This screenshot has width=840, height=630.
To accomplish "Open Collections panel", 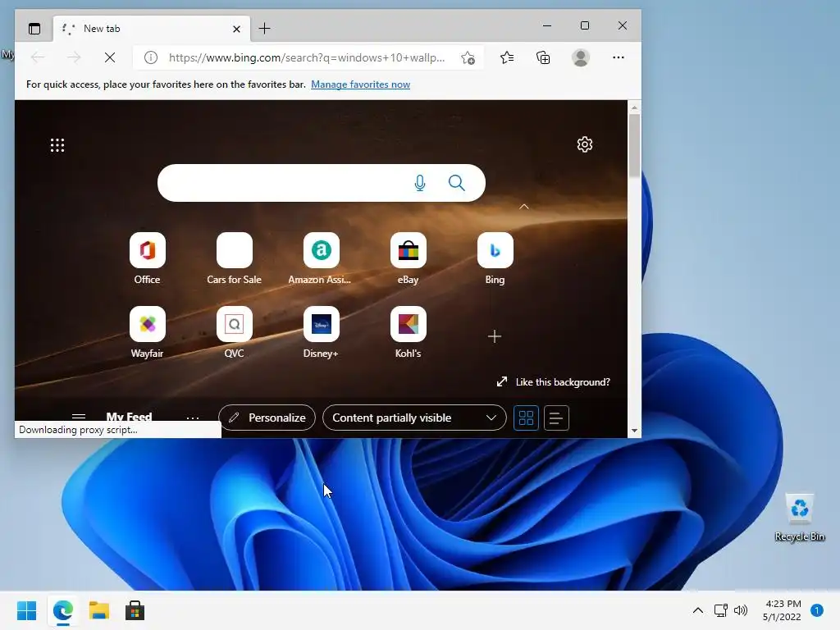I will 543,57.
